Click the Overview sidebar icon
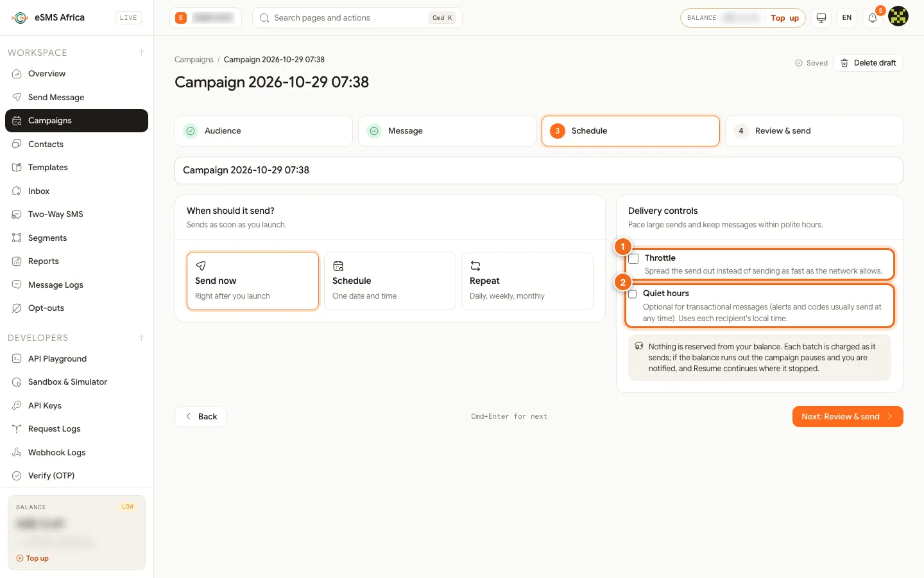This screenshot has height=578, width=924. tap(17, 74)
